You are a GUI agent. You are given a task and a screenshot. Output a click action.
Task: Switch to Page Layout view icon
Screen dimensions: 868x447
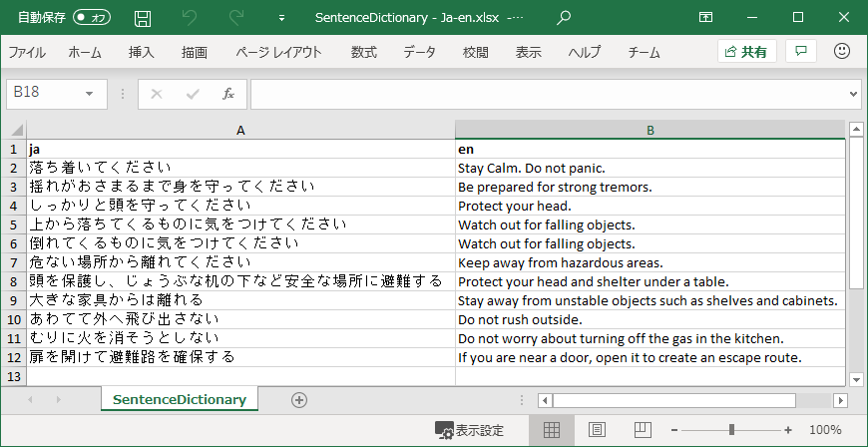[x=597, y=430]
